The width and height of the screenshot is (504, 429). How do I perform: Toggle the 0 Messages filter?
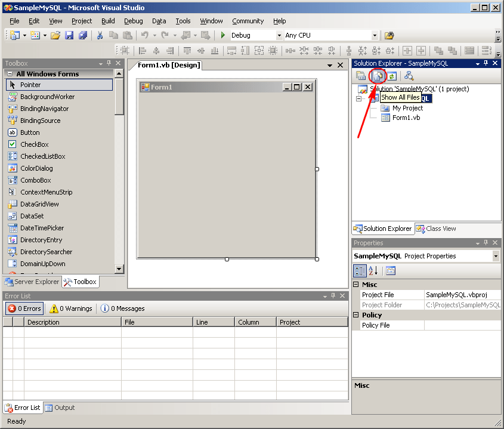[x=122, y=308]
